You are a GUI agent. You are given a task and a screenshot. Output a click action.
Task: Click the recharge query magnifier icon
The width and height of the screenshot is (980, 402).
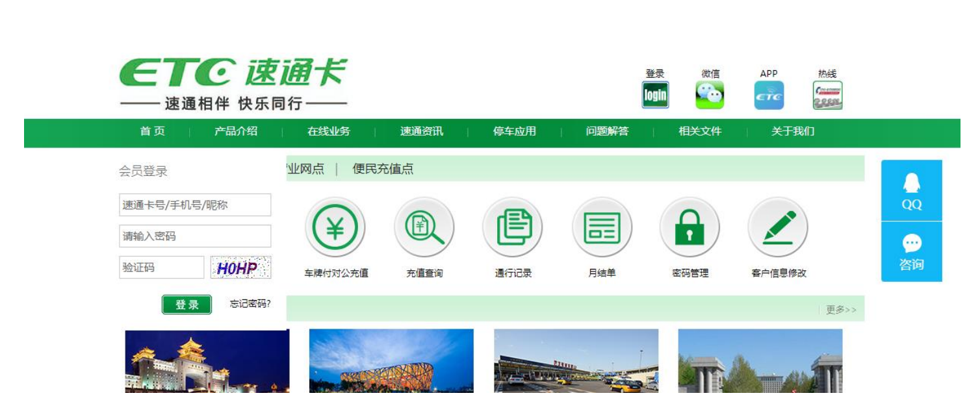coord(424,227)
